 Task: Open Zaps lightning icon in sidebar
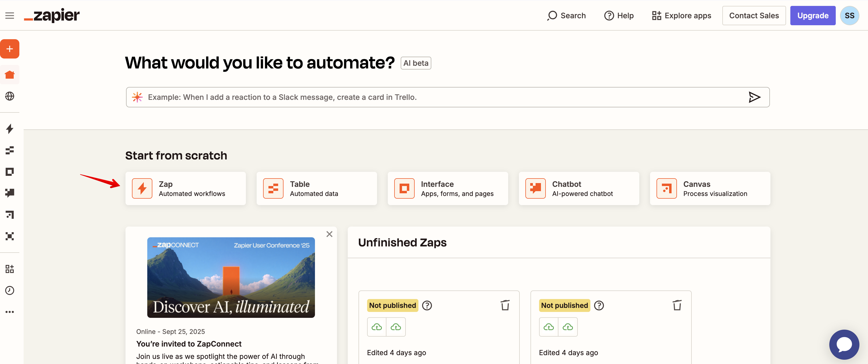point(10,129)
